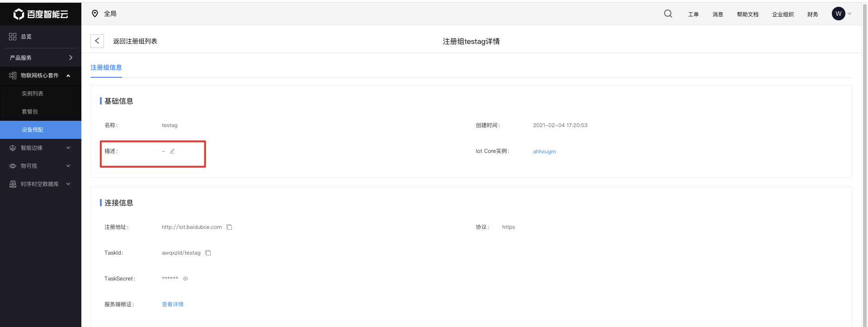Open the ahhxugm Iot Core instance link

(544, 152)
